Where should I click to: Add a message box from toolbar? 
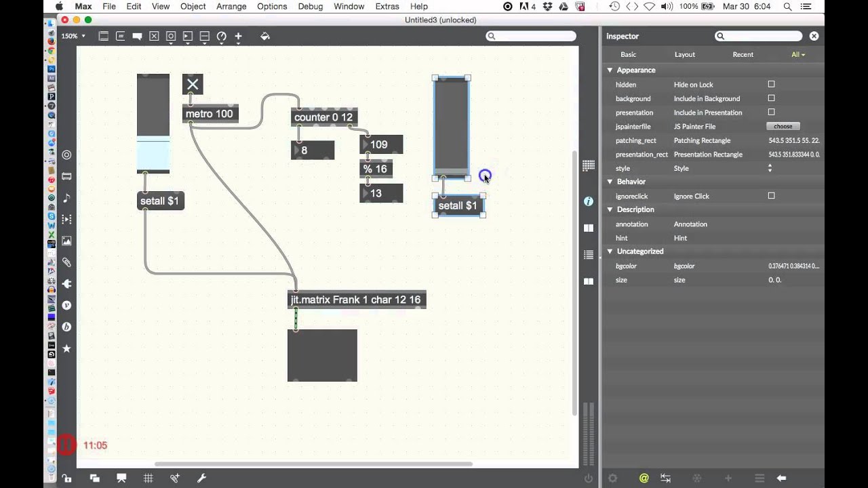click(121, 36)
